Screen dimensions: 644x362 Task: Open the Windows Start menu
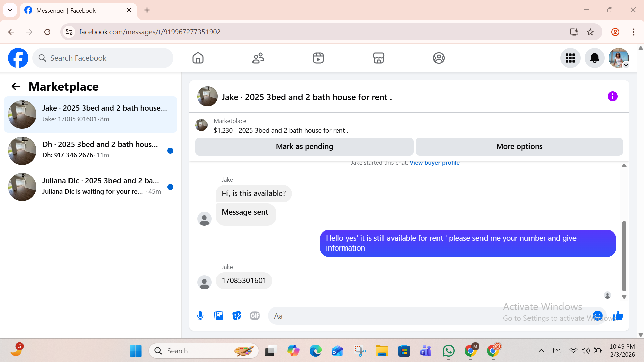tap(136, 351)
